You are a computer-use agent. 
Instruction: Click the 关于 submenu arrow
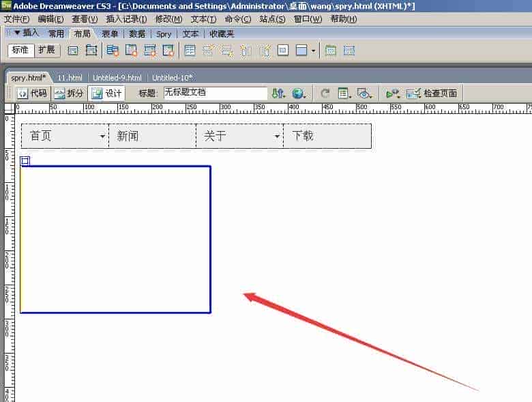click(277, 136)
